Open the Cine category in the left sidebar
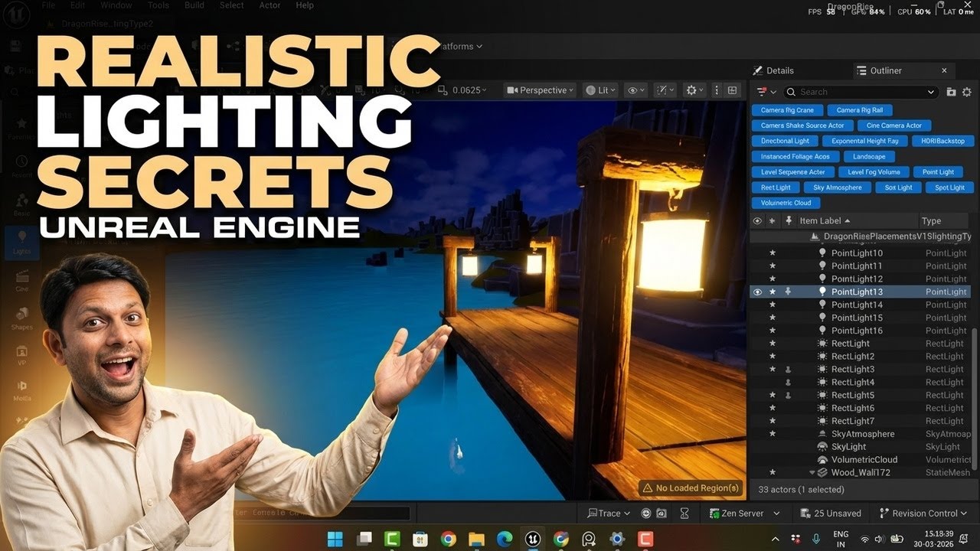 click(x=22, y=280)
